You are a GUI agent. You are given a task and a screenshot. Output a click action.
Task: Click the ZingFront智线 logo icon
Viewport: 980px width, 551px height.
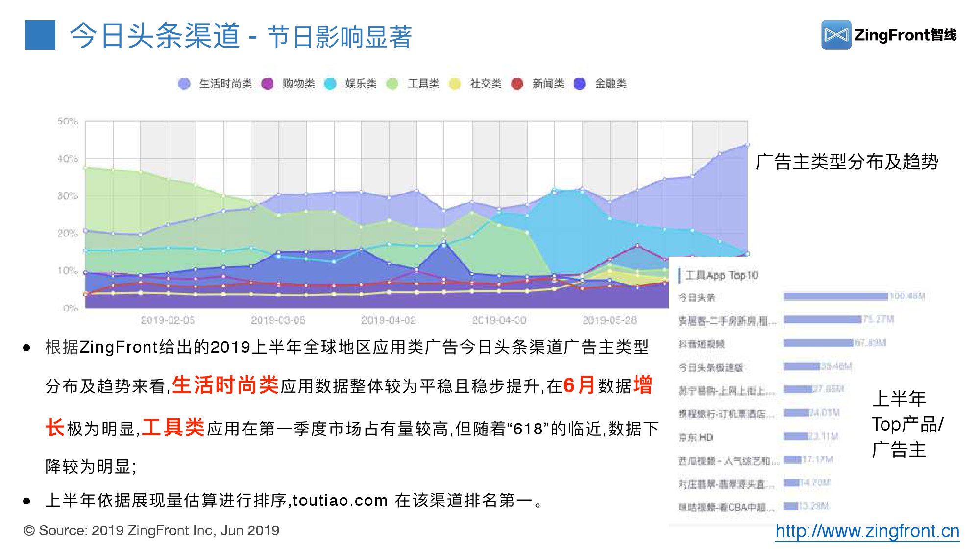click(836, 35)
